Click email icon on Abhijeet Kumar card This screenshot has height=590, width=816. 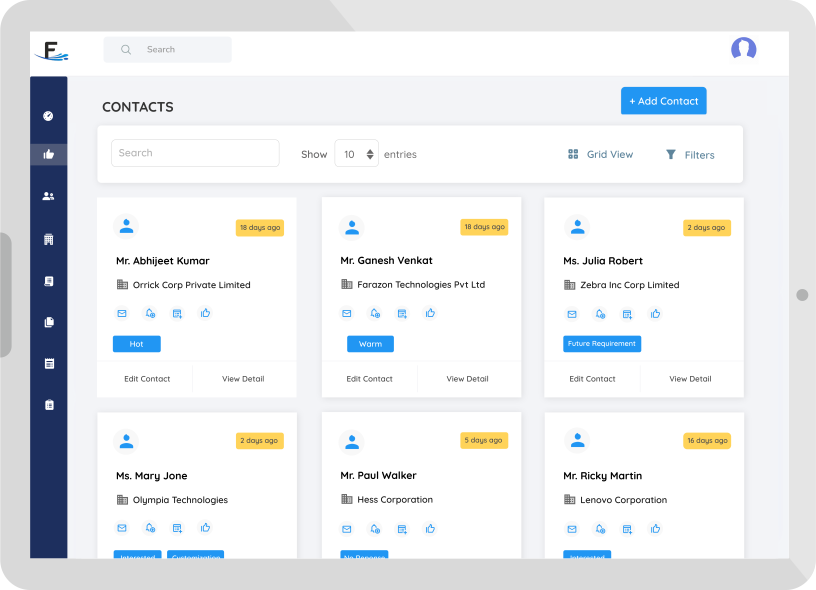coord(122,313)
